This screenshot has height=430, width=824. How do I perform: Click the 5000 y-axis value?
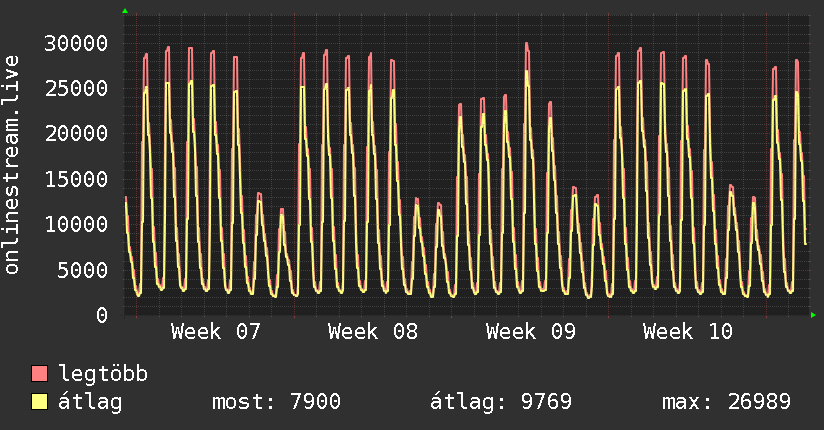coord(84,270)
